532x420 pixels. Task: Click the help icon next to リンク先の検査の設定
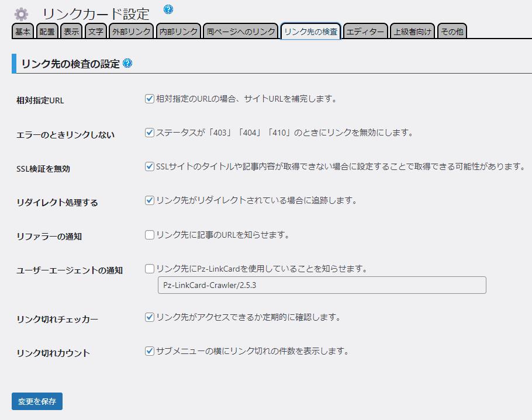[127, 64]
